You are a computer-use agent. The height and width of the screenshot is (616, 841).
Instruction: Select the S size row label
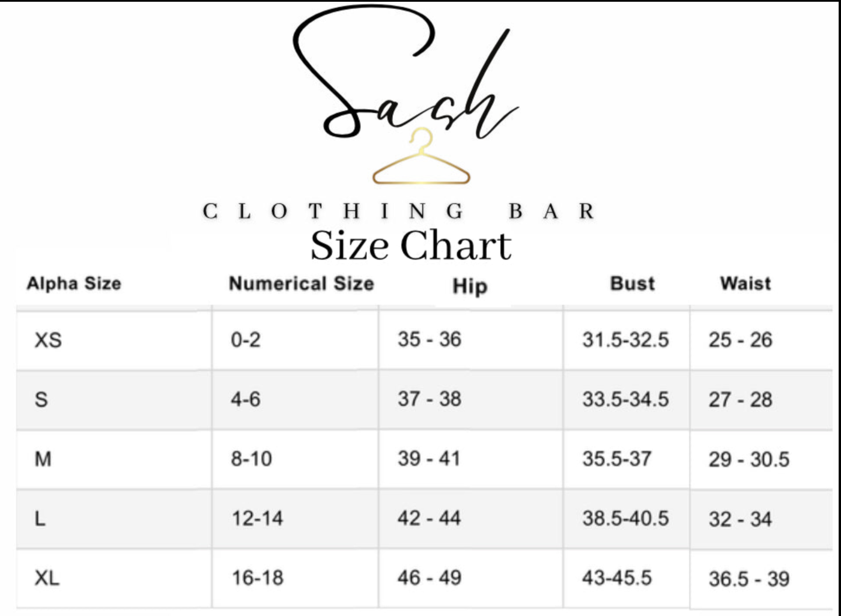[41, 400]
